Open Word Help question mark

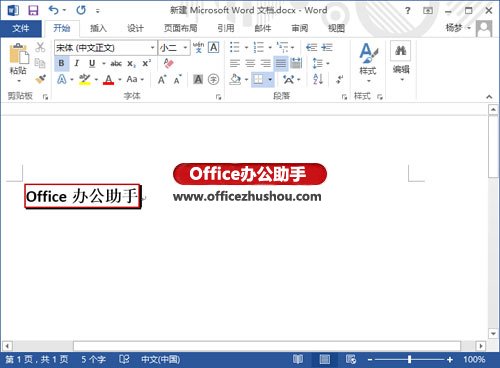tap(408, 11)
